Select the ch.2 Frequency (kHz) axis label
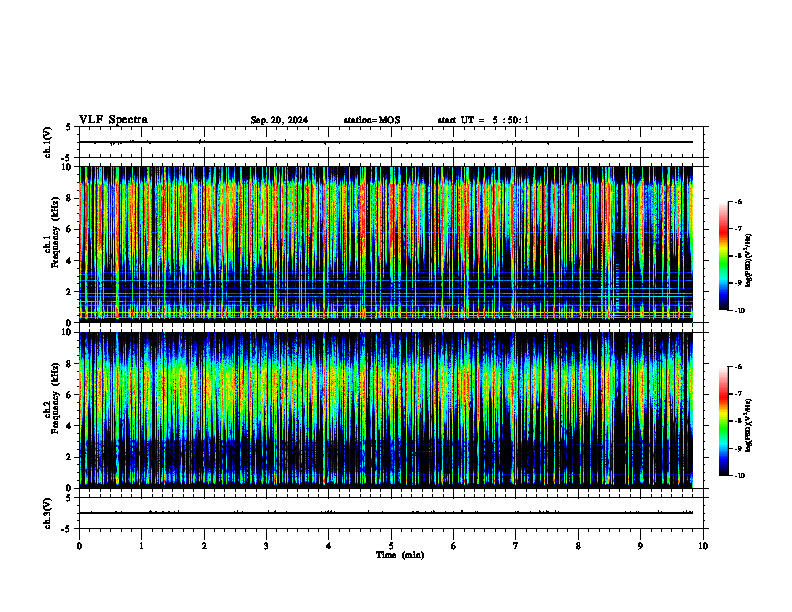The width and height of the screenshot is (792, 612). point(53,399)
